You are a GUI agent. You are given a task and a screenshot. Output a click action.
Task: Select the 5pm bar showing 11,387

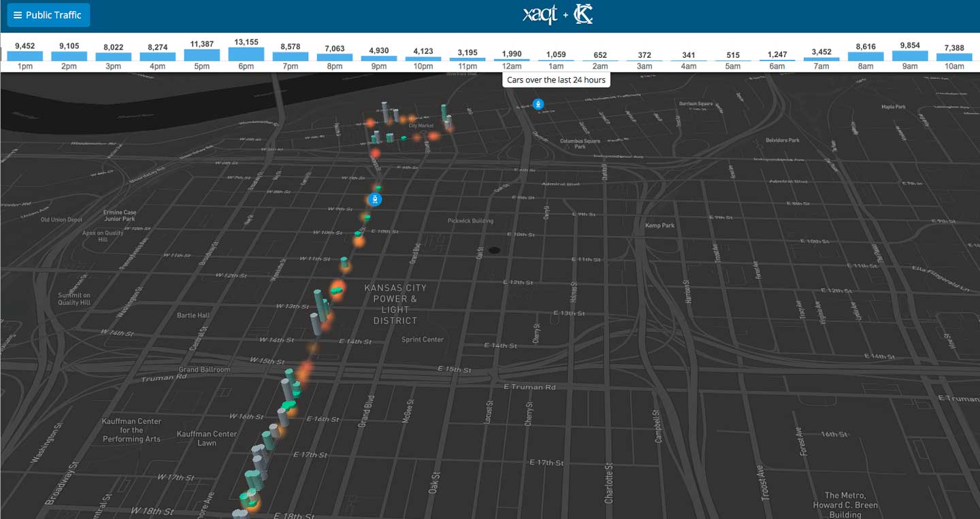201,54
